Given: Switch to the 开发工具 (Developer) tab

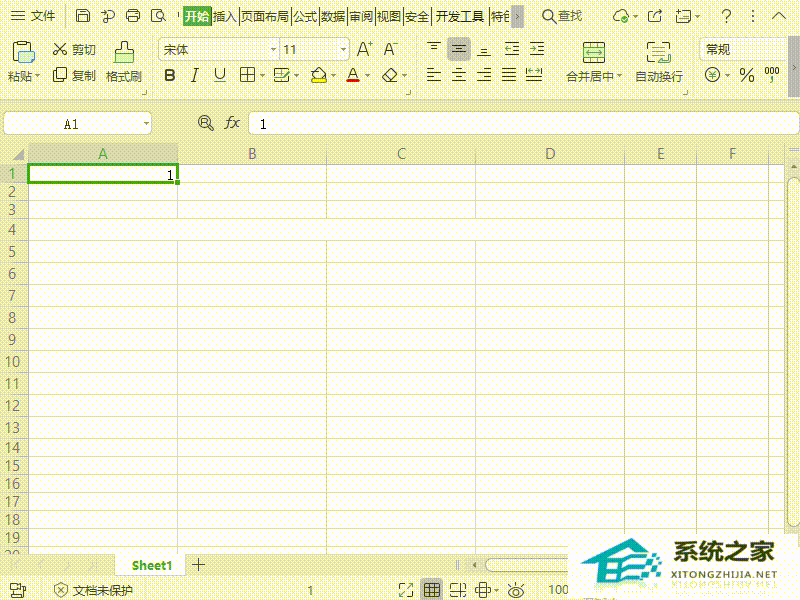Looking at the screenshot, I should click(460, 16).
